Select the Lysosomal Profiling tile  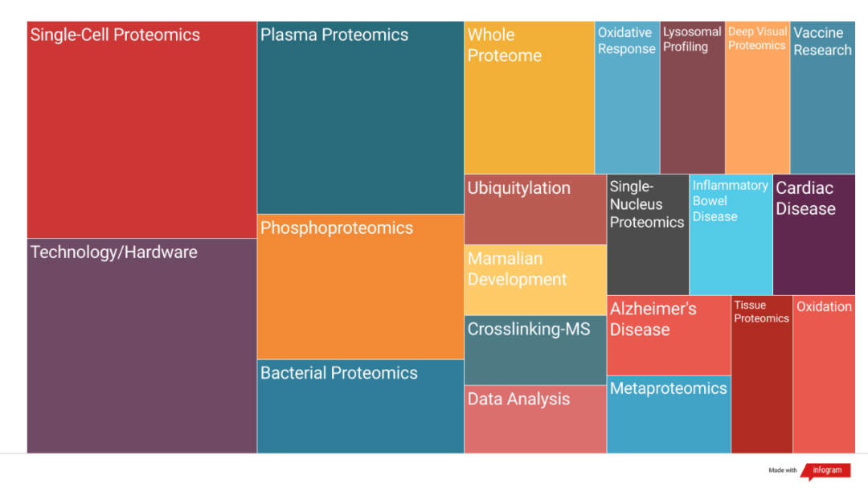point(693,97)
